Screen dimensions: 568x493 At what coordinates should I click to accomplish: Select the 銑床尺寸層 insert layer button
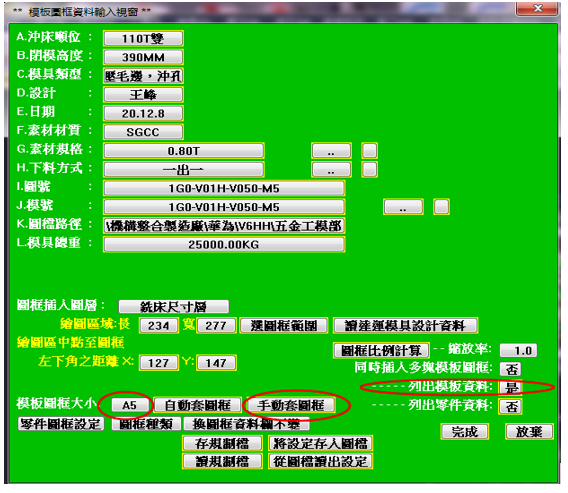coord(174,307)
